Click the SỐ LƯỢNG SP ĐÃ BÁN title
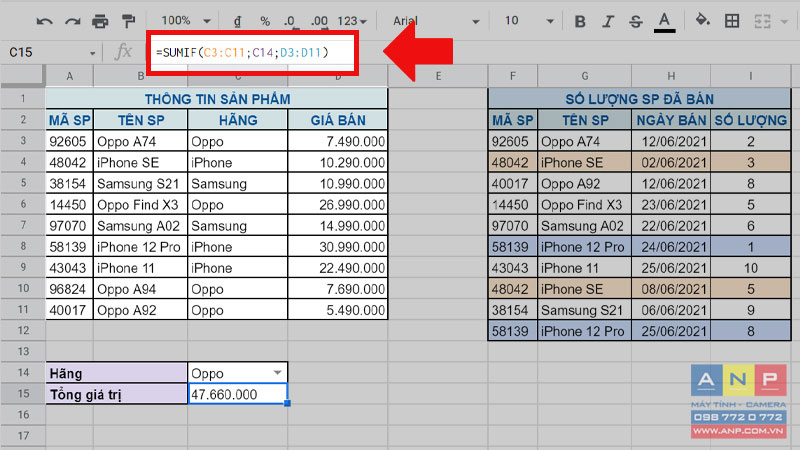Screen dimensions: 800x450 pos(639,98)
